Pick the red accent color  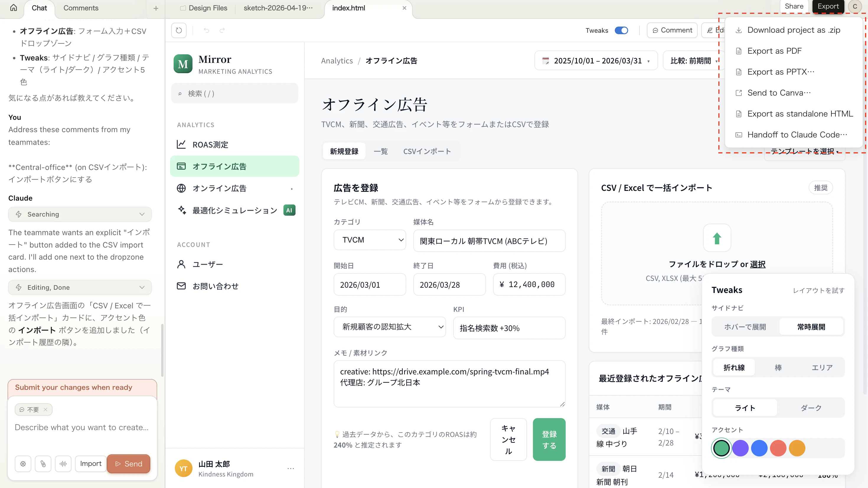coord(778,448)
